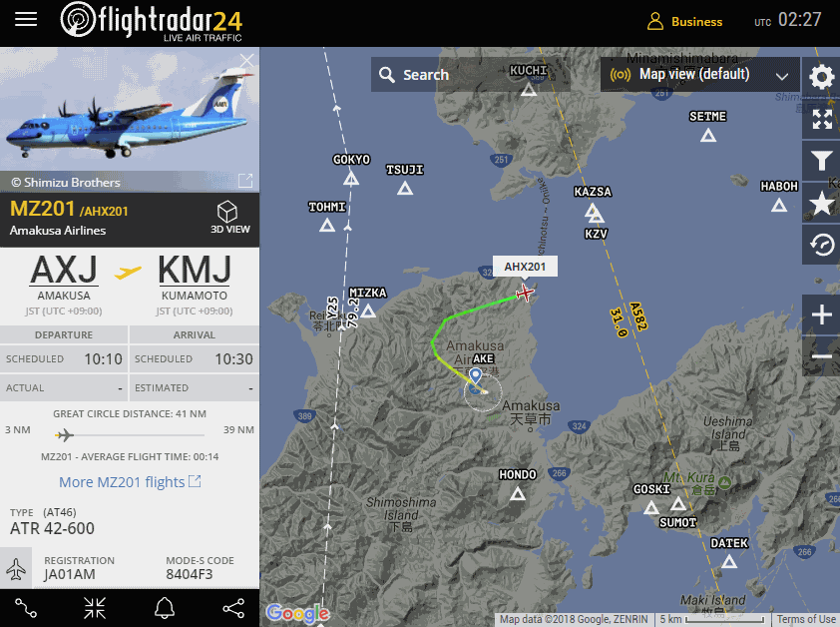Screen dimensions: 840x627
Task: Open bookmarks star icon
Action: point(821,203)
